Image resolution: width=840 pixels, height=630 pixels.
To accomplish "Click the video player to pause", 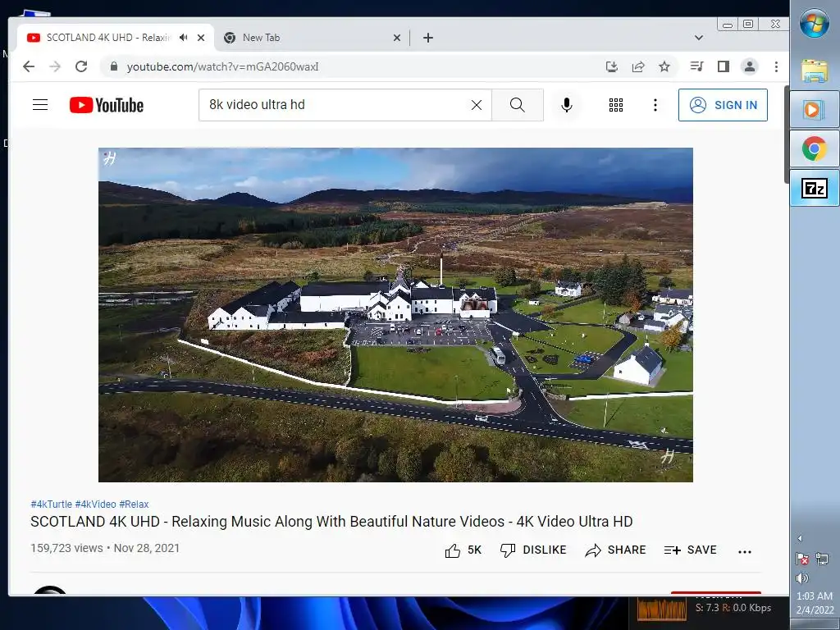I will click(x=395, y=315).
